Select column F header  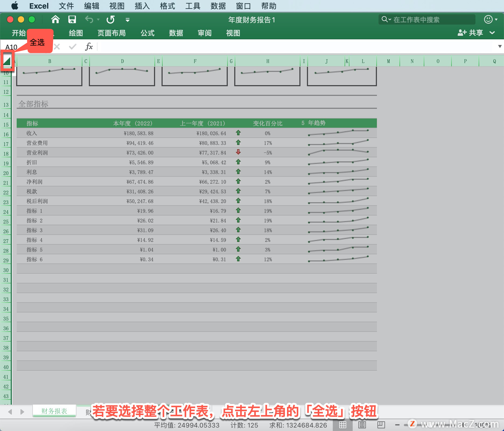[195, 61]
